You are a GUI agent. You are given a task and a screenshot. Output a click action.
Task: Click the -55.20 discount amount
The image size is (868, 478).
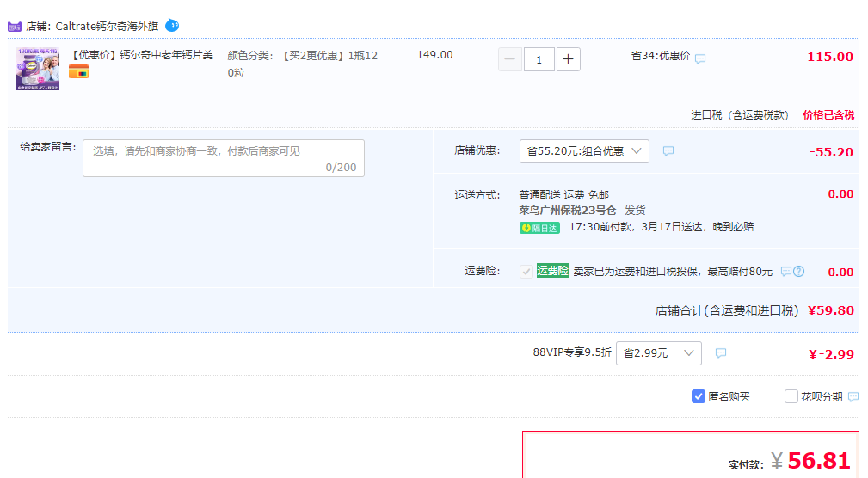coord(831,152)
